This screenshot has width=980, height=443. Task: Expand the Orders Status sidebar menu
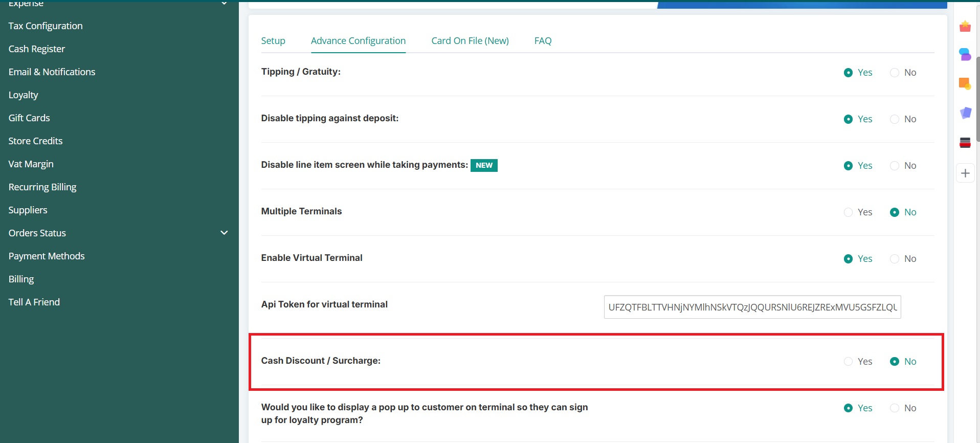(224, 233)
